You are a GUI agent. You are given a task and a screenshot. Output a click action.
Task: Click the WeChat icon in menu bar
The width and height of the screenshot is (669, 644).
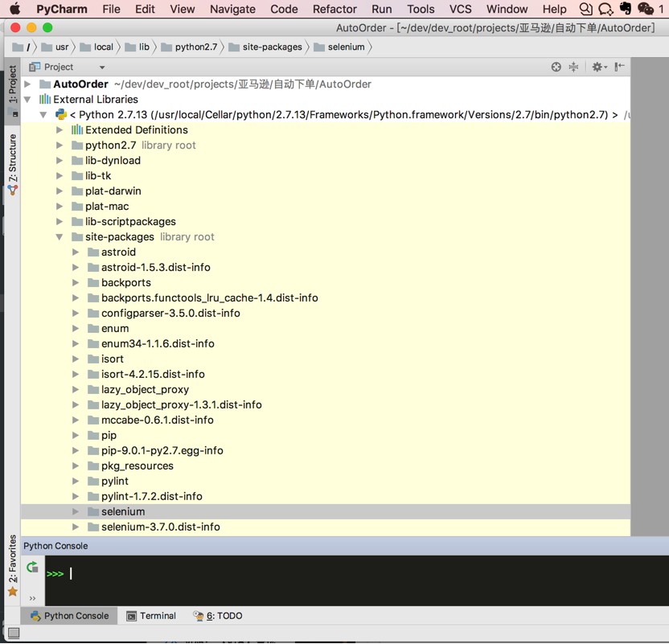pyautogui.click(x=645, y=9)
